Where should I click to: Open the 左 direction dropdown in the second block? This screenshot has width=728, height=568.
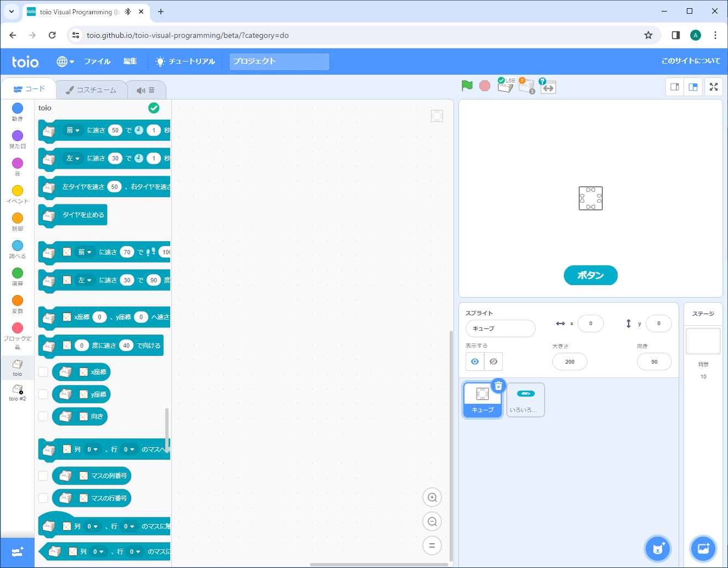click(x=72, y=158)
